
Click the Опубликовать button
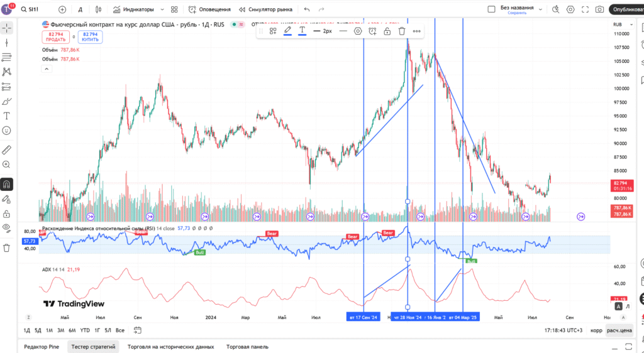627,9
